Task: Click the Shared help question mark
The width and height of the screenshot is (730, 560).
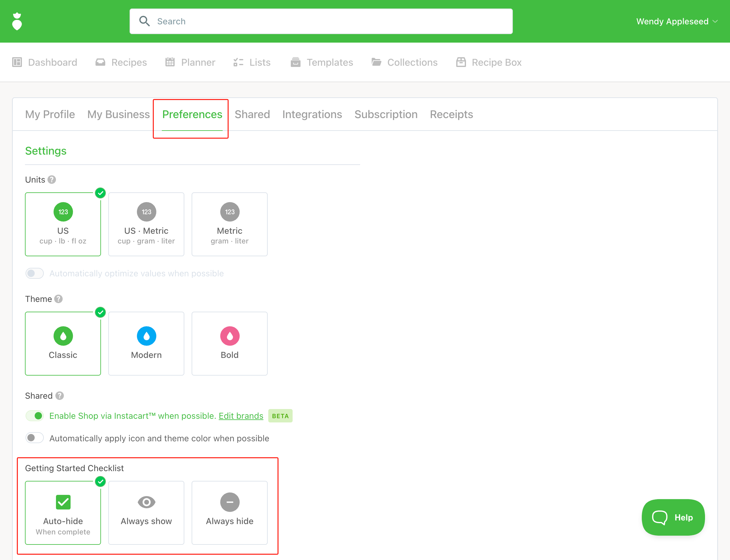Action: (60, 396)
